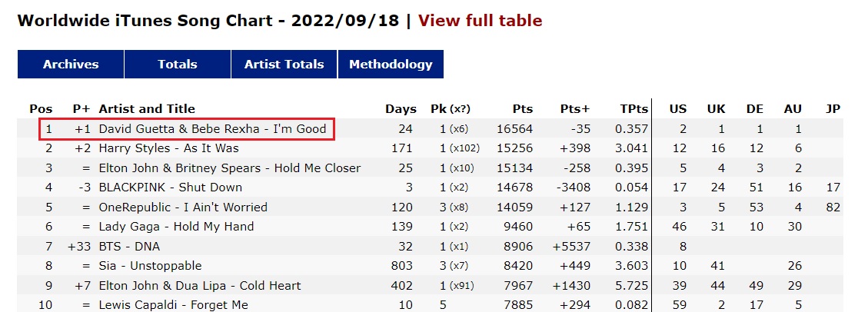Click BLACKPINK - Shut Down entry

[x=171, y=188]
